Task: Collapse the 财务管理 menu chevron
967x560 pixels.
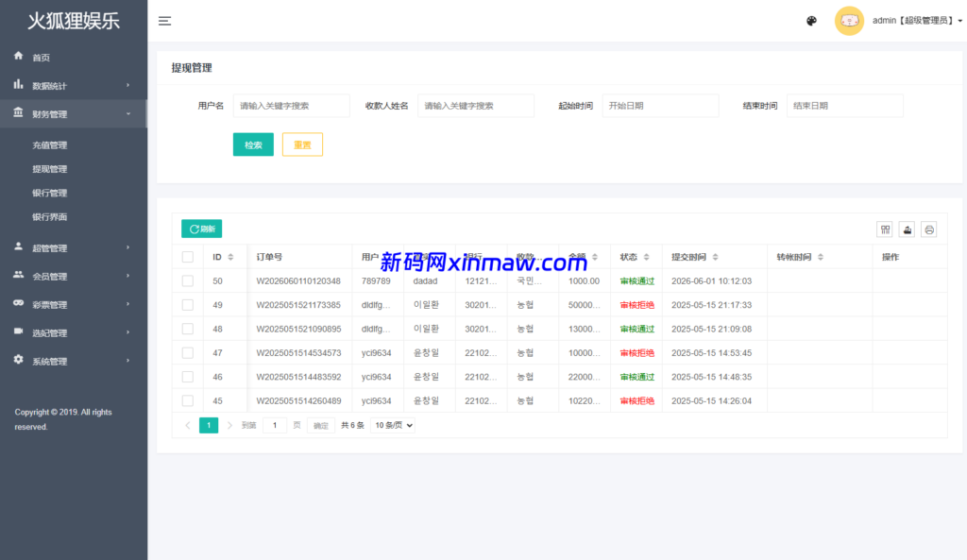Action: coord(128,113)
